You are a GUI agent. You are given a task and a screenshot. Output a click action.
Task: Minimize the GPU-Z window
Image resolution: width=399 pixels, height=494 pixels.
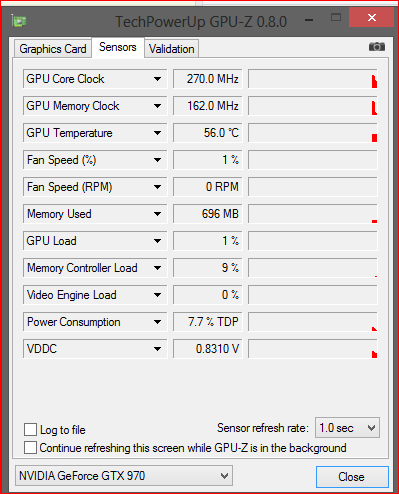click(x=309, y=20)
